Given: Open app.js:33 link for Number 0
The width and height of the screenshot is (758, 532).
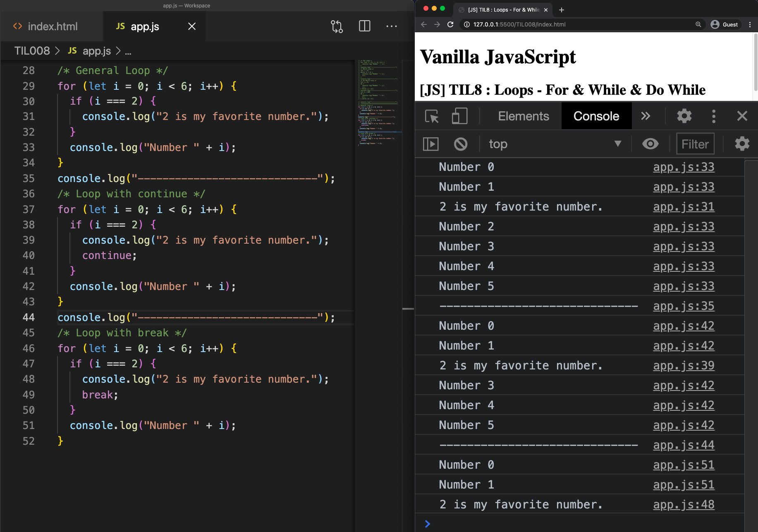Looking at the screenshot, I should pyautogui.click(x=684, y=167).
